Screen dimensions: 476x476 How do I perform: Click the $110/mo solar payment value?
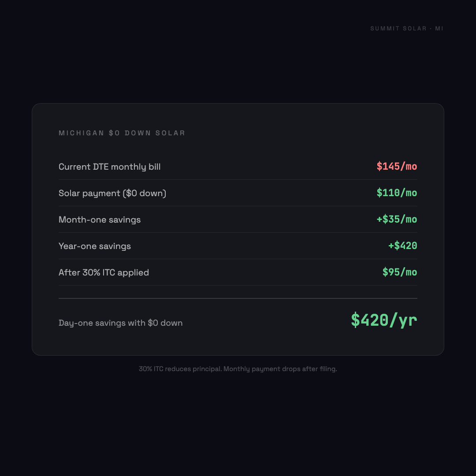click(x=397, y=193)
